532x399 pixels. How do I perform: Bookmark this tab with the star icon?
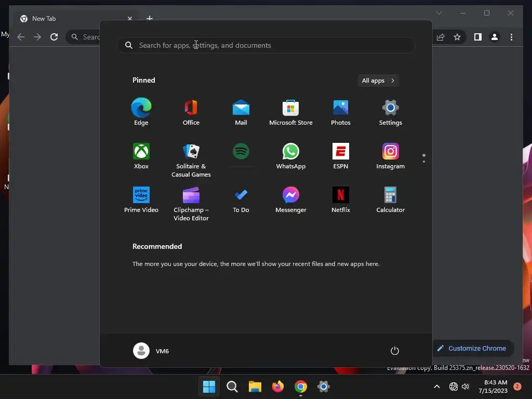coord(457,37)
